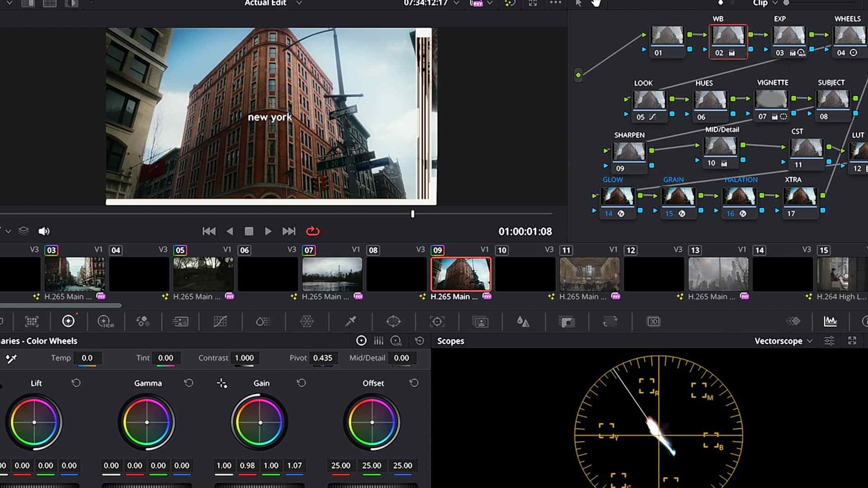Open the Tracker palette
The image size is (868, 488).
[x=437, y=322]
